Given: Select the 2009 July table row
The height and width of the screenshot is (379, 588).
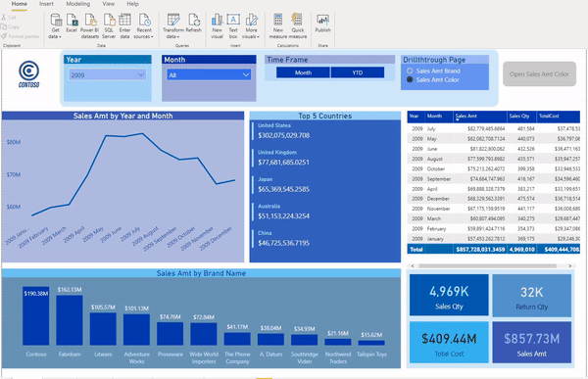Looking at the screenshot, I should (x=494, y=129).
